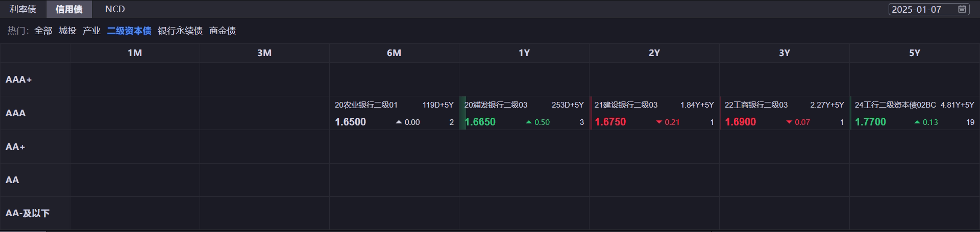The height and width of the screenshot is (232, 980).
Task: Open the 20农业银行二级01 bond cell
Action: [394, 113]
